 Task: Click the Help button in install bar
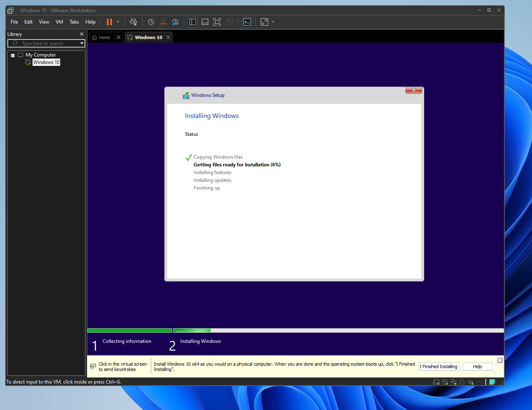click(x=477, y=366)
